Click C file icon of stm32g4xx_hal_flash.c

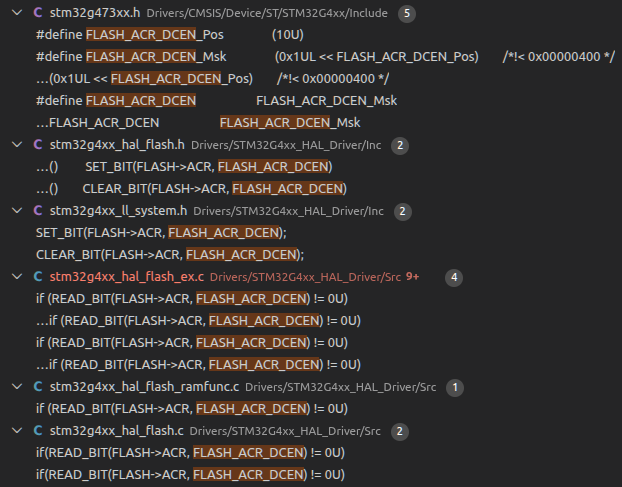pos(38,430)
